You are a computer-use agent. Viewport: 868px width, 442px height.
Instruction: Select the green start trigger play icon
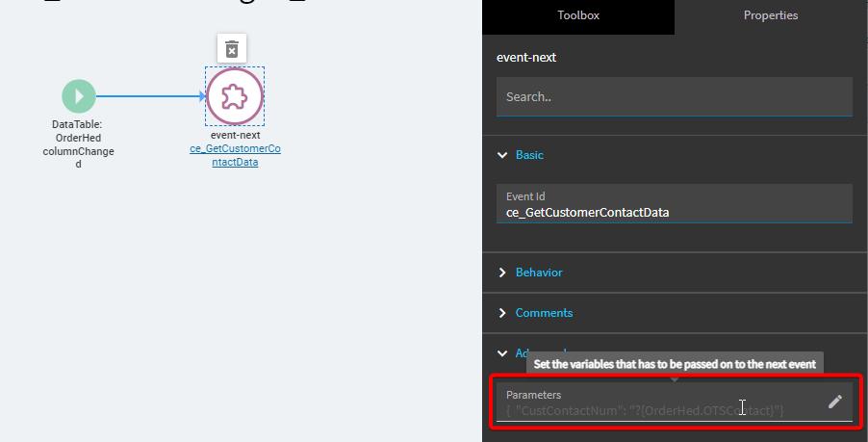coord(79,96)
